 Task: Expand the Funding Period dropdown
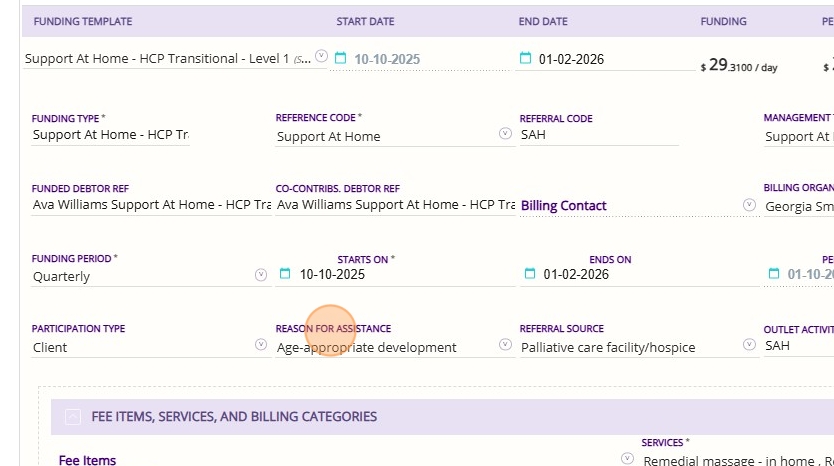coord(261,274)
